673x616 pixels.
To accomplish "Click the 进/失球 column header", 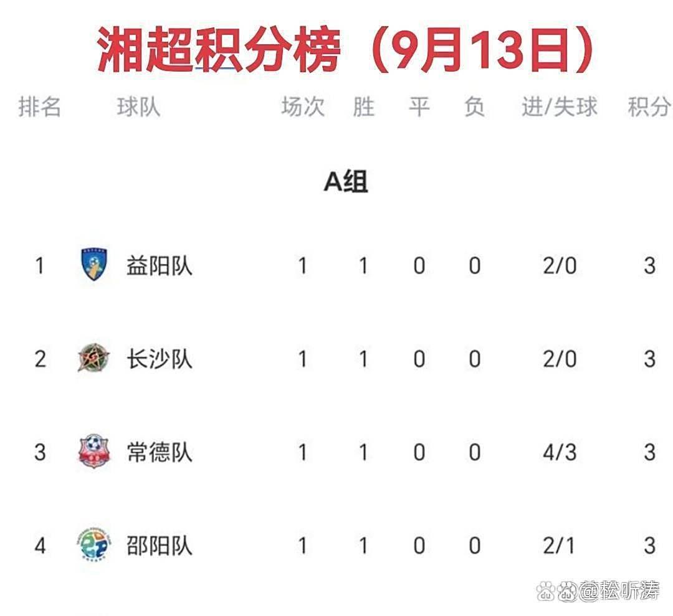I will coord(559,107).
